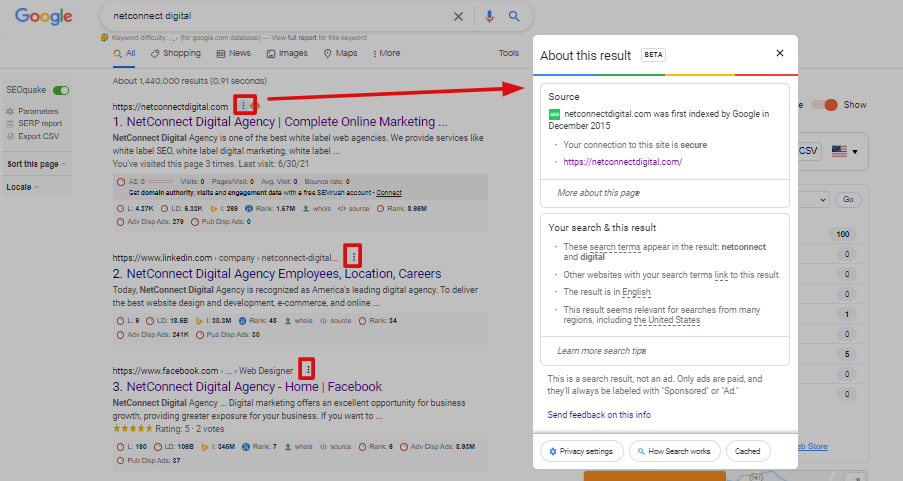The image size is (903, 481).
Task: Click underlined 'the United States' text
Action: (x=667, y=320)
